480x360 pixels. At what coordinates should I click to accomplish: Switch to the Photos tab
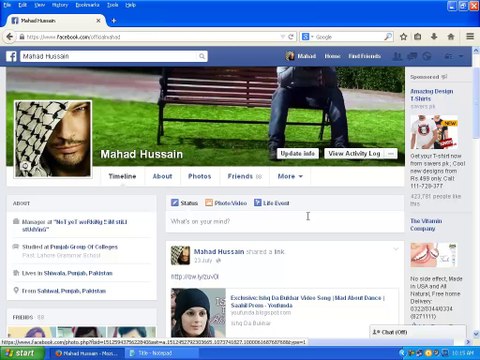tap(200, 176)
